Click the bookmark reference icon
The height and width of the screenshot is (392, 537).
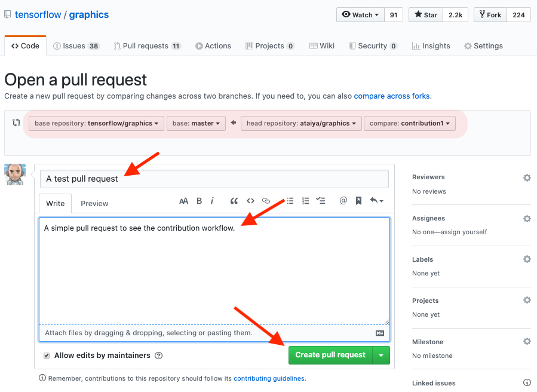click(358, 201)
